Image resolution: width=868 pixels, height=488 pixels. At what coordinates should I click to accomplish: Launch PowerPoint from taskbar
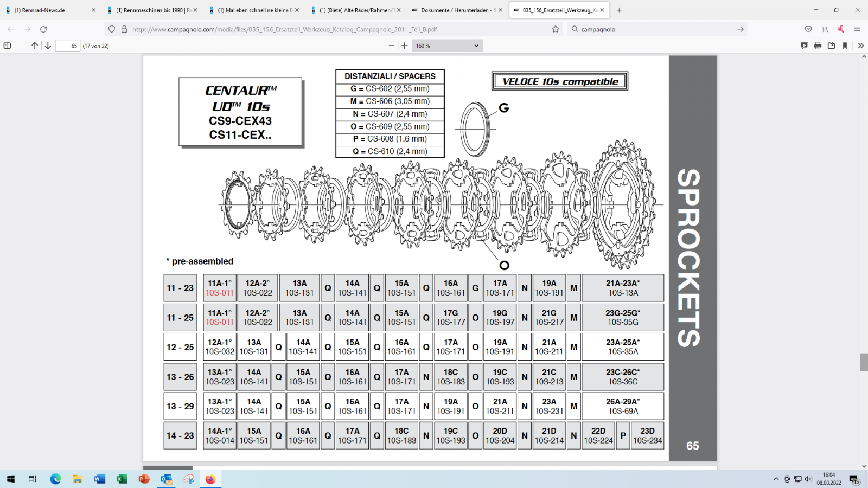(144, 479)
